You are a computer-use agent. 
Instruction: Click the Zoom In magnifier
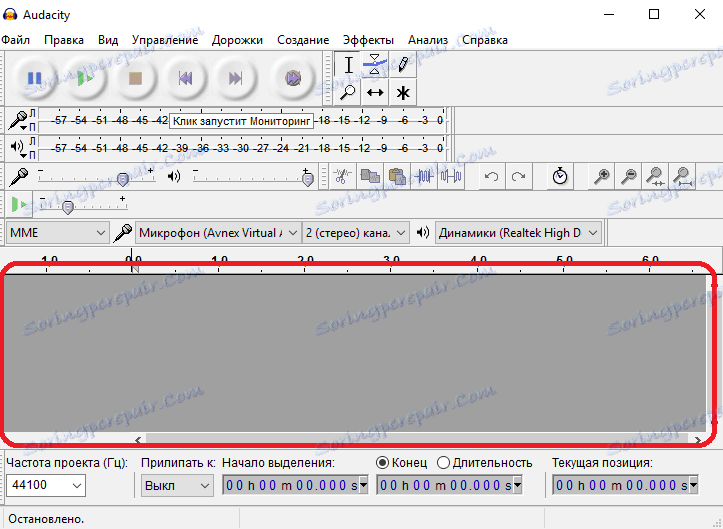[x=601, y=176]
